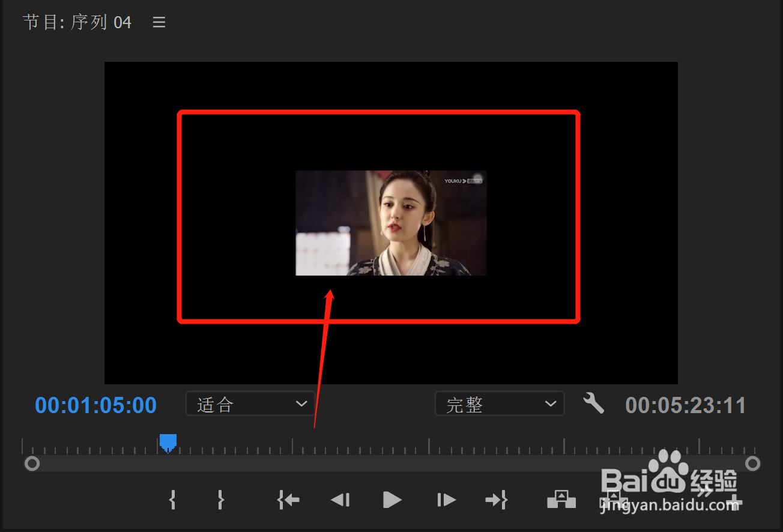Open the 适合 zoom level dropdown
The image size is (783, 532).
[250, 404]
